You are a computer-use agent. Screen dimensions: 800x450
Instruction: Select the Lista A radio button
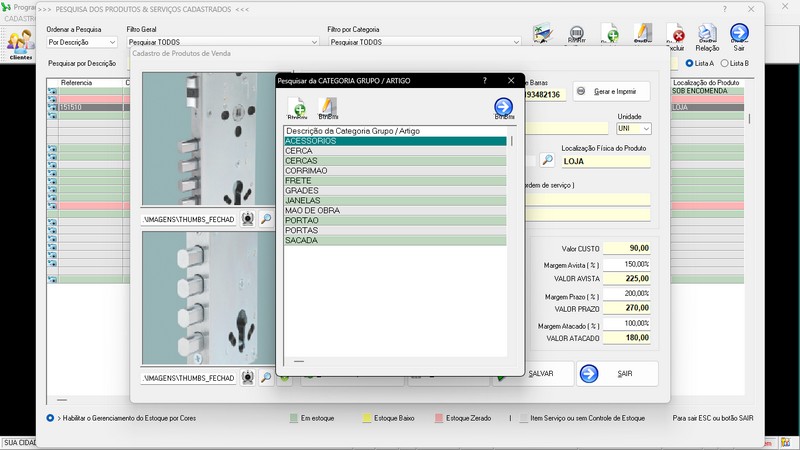click(689, 63)
